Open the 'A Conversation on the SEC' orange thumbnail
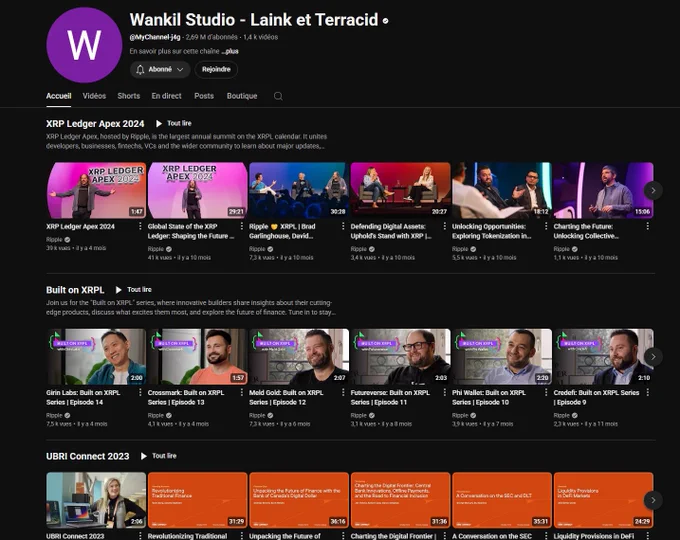This screenshot has width=680, height=540. 502,500
